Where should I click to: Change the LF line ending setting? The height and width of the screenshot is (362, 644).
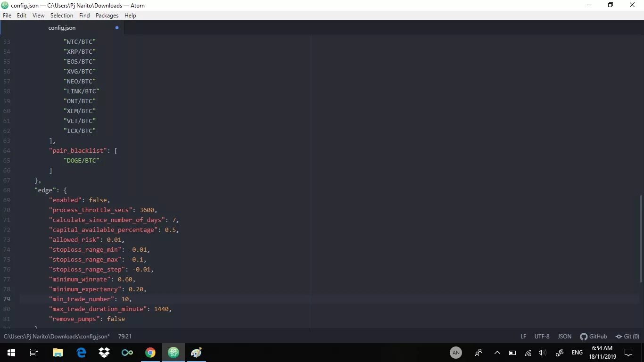523,337
